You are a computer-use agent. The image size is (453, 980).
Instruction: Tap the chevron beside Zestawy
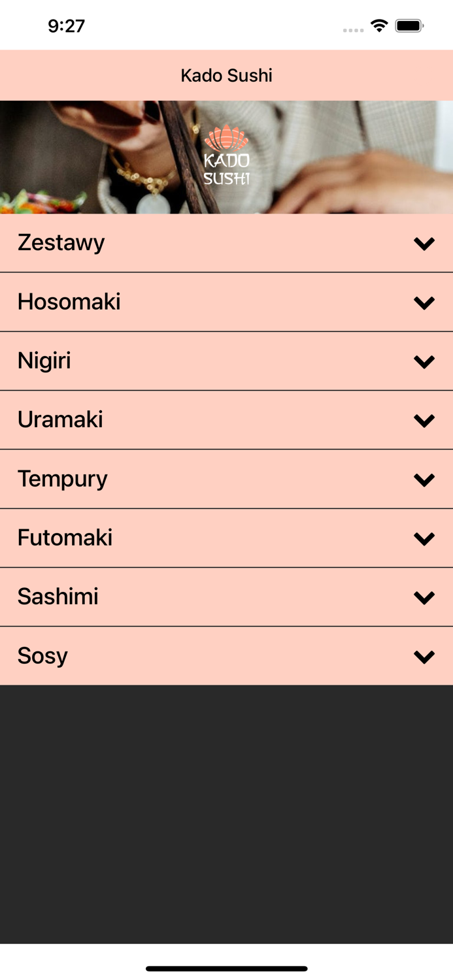(424, 242)
